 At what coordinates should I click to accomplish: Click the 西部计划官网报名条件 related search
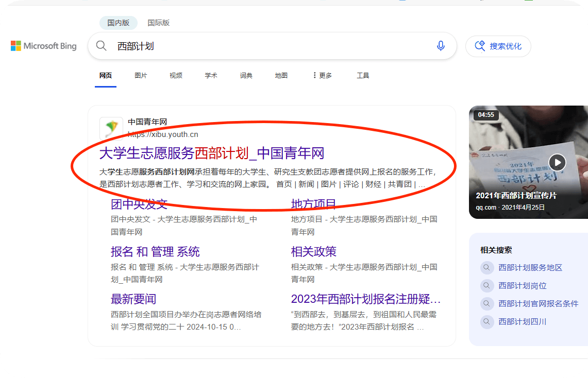point(538,304)
